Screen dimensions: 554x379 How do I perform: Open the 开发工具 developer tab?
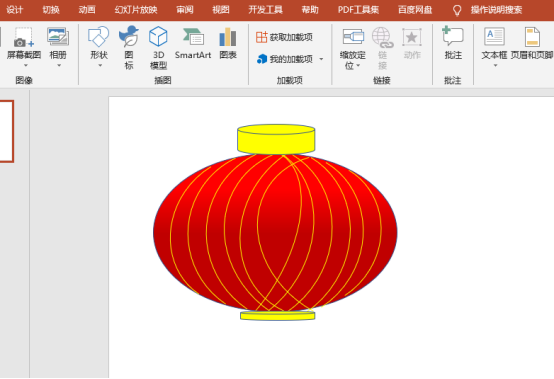pyautogui.click(x=265, y=10)
